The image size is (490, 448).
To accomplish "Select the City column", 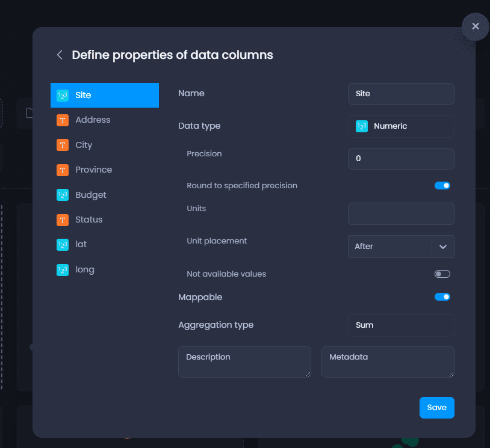I will click(105, 145).
